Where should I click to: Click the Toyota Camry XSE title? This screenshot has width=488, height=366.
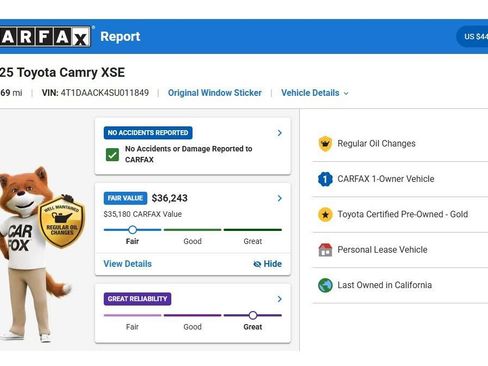tap(62, 72)
